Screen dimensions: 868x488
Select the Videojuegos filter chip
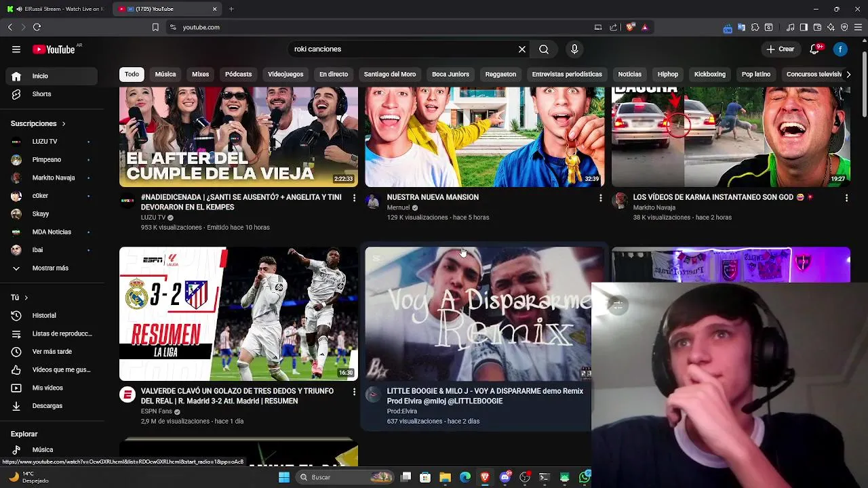(x=285, y=74)
